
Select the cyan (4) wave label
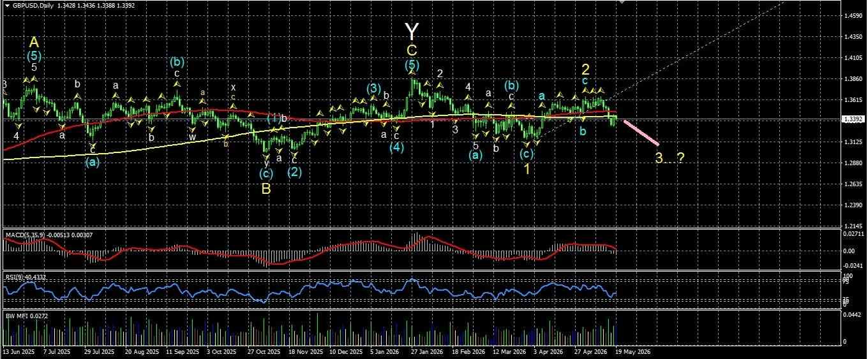(x=397, y=147)
